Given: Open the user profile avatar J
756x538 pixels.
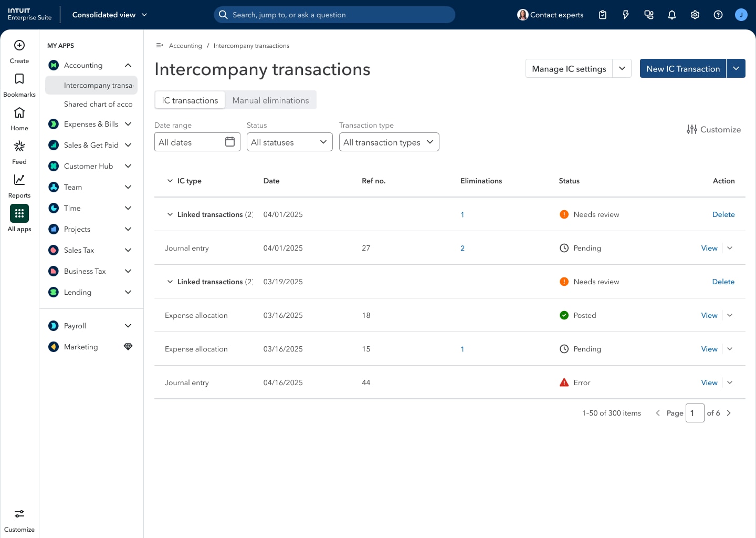Looking at the screenshot, I should pyautogui.click(x=741, y=15).
